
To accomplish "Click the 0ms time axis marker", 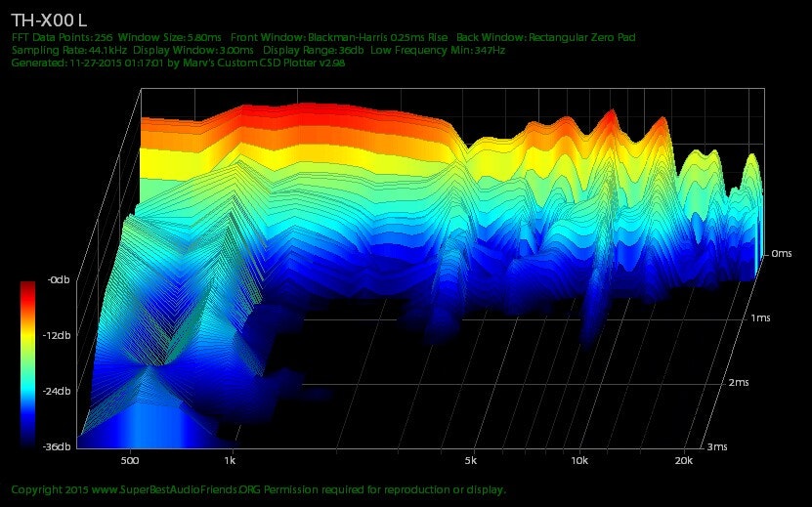I will click(x=781, y=254).
